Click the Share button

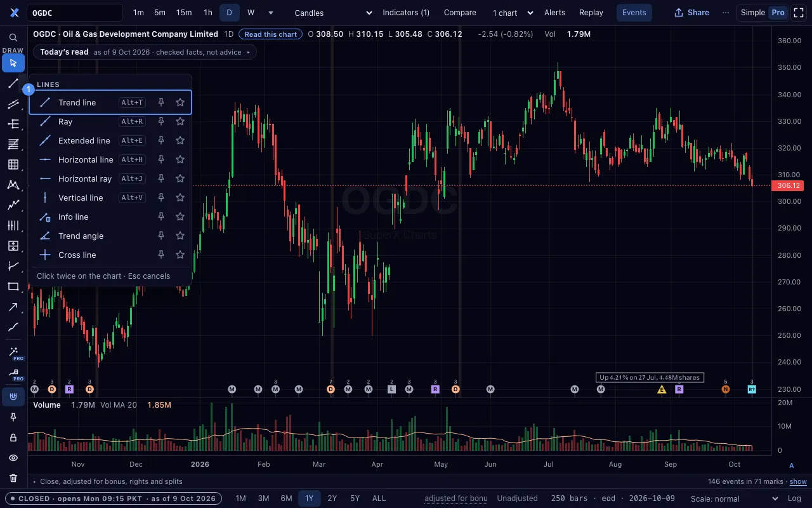click(x=691, y=13)
